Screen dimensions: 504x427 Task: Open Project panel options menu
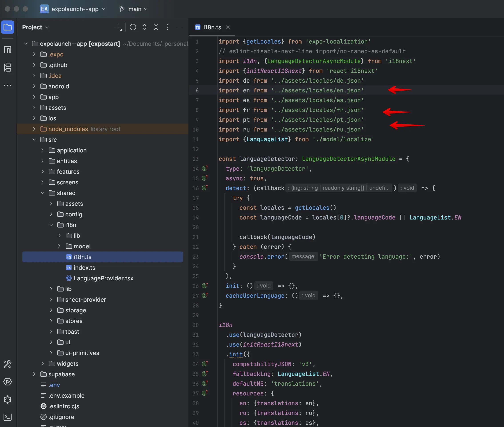point(168,27)
